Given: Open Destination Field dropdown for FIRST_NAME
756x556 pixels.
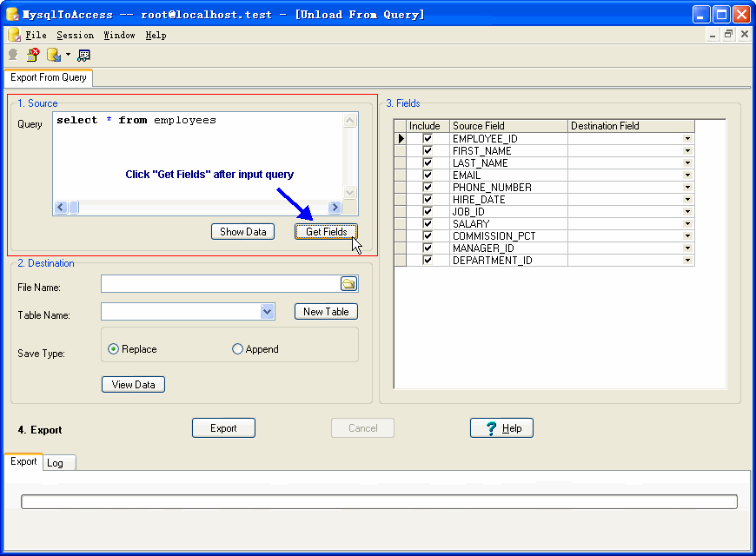Looking at the screenshot, I should click(687, 150).
